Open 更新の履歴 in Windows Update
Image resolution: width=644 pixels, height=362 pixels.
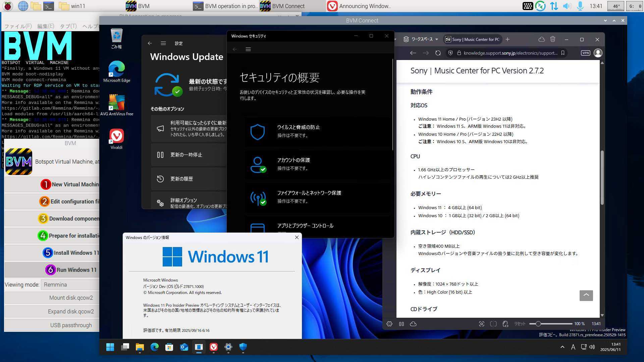click(x=189, y=179)
